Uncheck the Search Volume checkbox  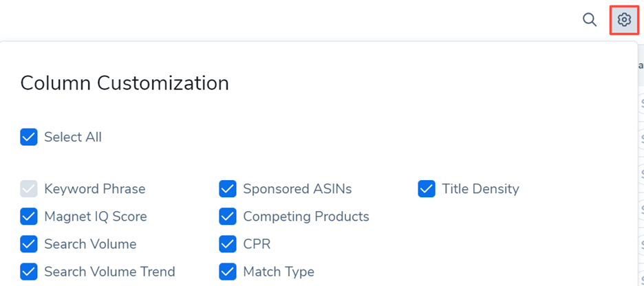pos(29,244)
